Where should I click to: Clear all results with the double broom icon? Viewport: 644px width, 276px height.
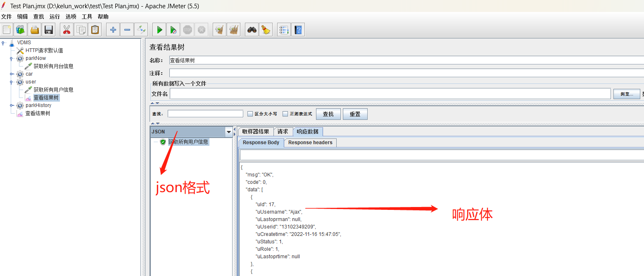pos(234,30)
